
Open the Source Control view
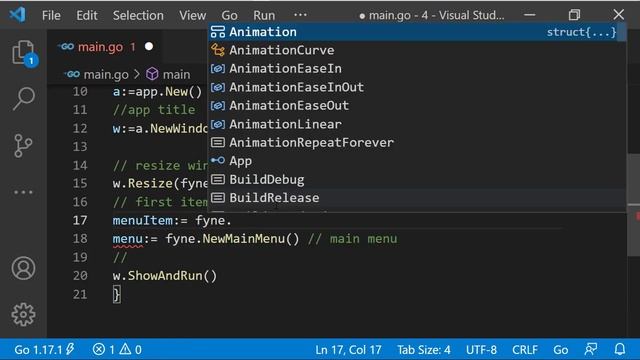(23, 145)
